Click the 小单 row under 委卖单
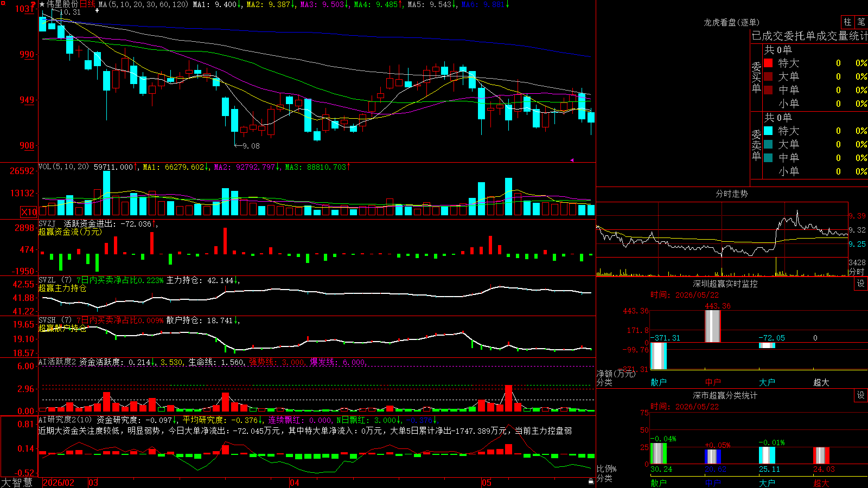Viewport: 868px width, 488px height. pyautogui.click(x=815, y=171)
